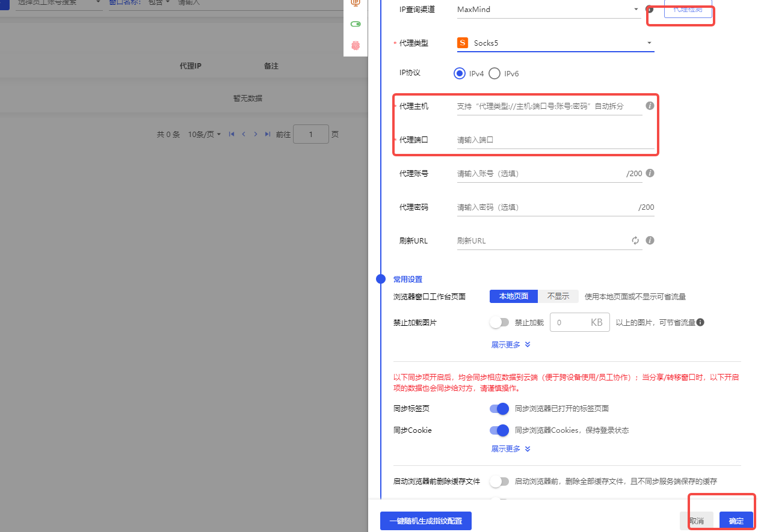This screenshot has width=758, height=532.
Task: Switch workbench page to 不显示
Action: coord(558,296)
